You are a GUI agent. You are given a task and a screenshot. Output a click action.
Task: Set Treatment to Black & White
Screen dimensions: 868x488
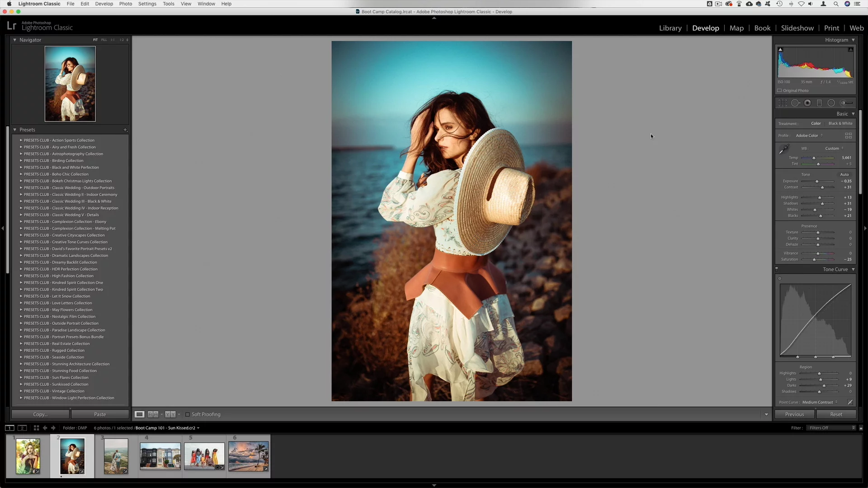(x=840, y=123)
